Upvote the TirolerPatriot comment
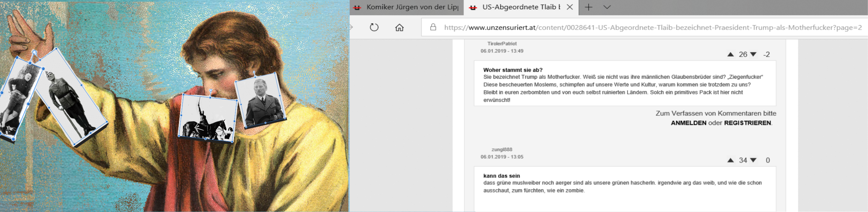Image resolution: width=868 pixels, height=212 pixels. click(731, 55)
